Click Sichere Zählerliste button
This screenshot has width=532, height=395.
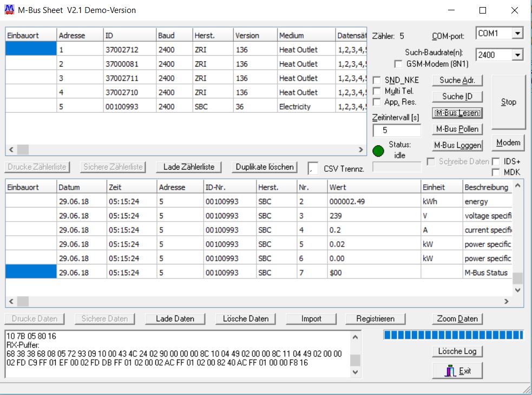[113, 167]
